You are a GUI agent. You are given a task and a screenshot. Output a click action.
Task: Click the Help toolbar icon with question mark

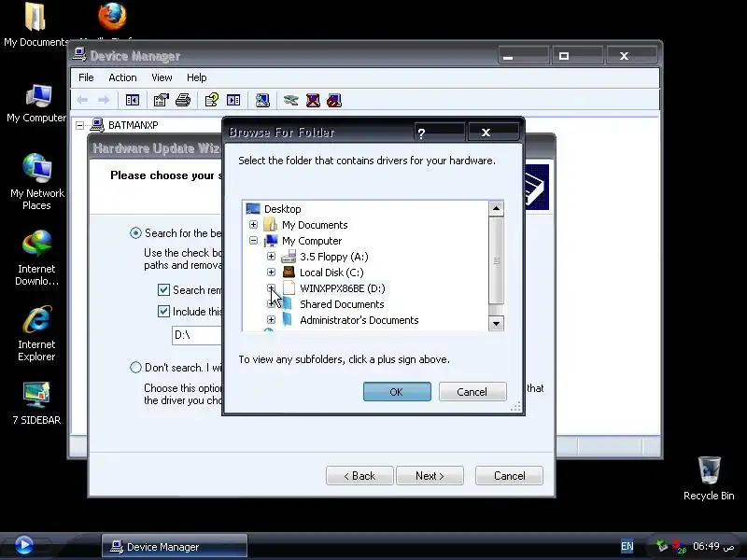[x=212, y=100]
